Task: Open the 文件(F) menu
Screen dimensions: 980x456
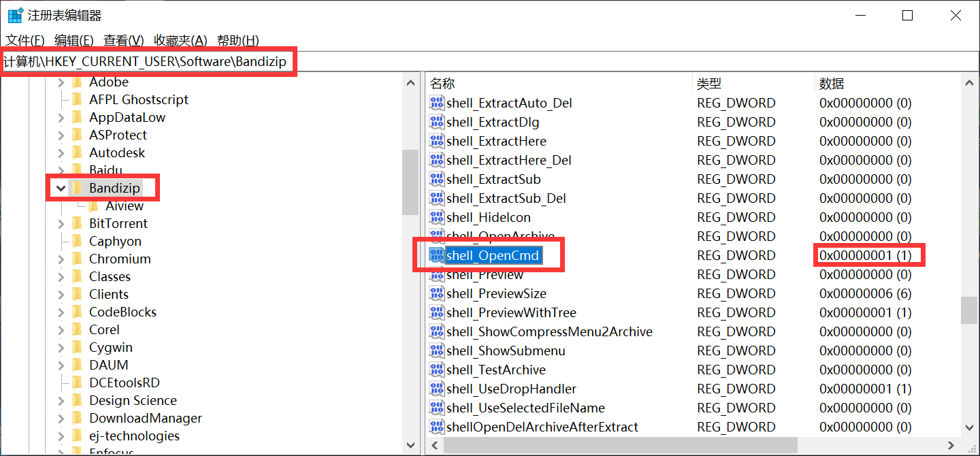Action: [25, 41]
